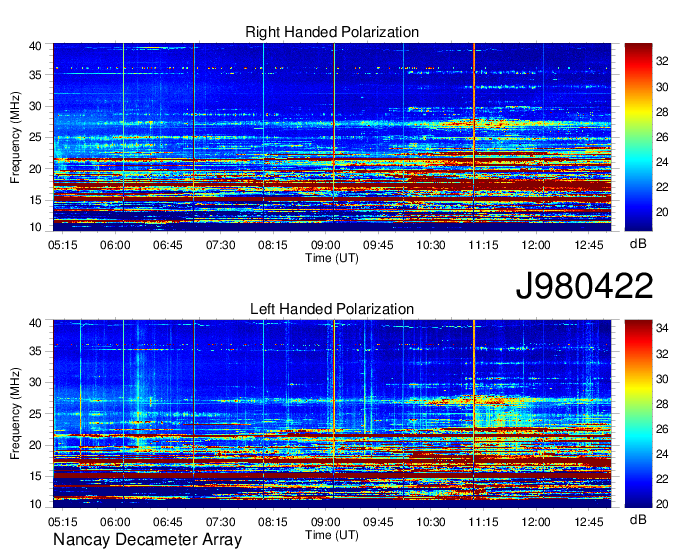Click the 'dB' label under the top color bar
This screenshot has height=552, width=680.
638,244
